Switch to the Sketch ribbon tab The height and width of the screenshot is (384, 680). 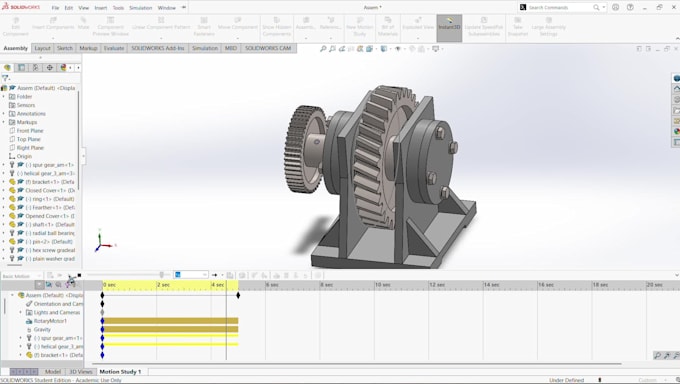pos(65,48)
